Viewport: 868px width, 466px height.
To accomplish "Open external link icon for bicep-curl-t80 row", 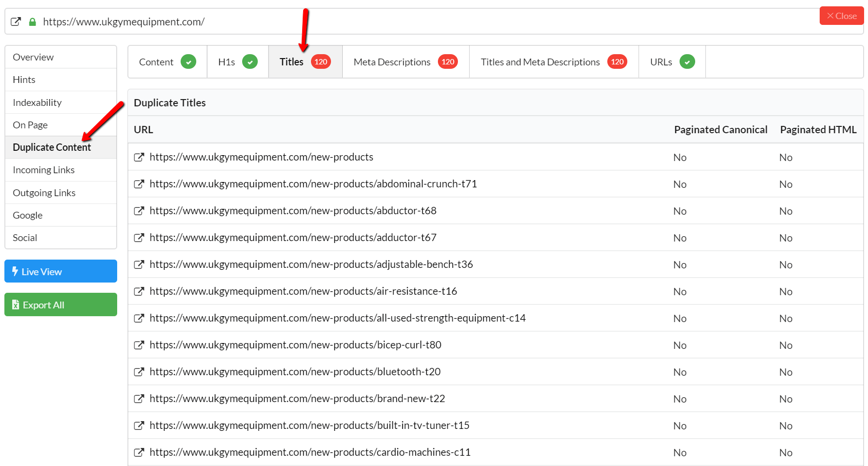I will click(139, 345).
